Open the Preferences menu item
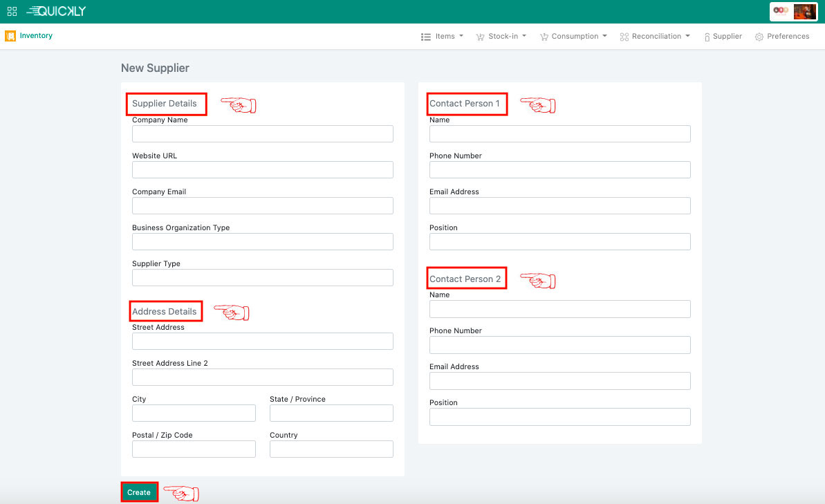Viewport: 825px width, 504px height. [788, 36]
